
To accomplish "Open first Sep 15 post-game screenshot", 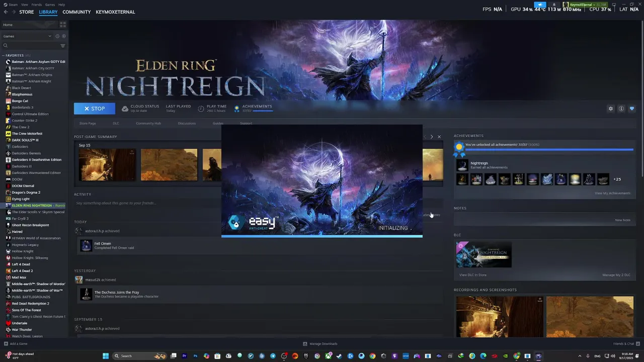I will [x=107, y=165].
